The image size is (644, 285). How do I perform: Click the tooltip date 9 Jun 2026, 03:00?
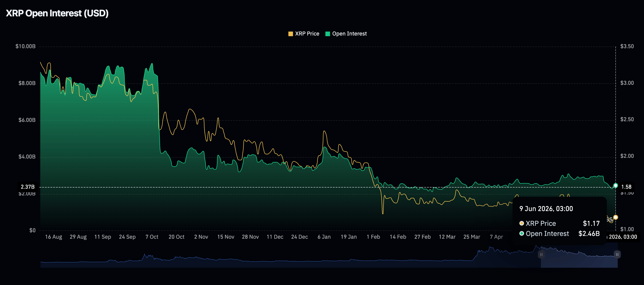coord(546,209)
